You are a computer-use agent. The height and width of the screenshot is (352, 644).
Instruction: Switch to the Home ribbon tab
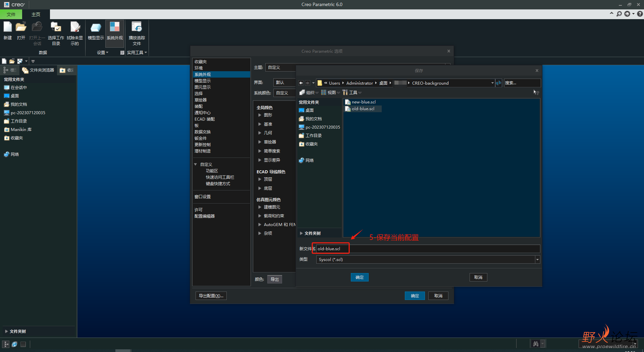[36, 14]
